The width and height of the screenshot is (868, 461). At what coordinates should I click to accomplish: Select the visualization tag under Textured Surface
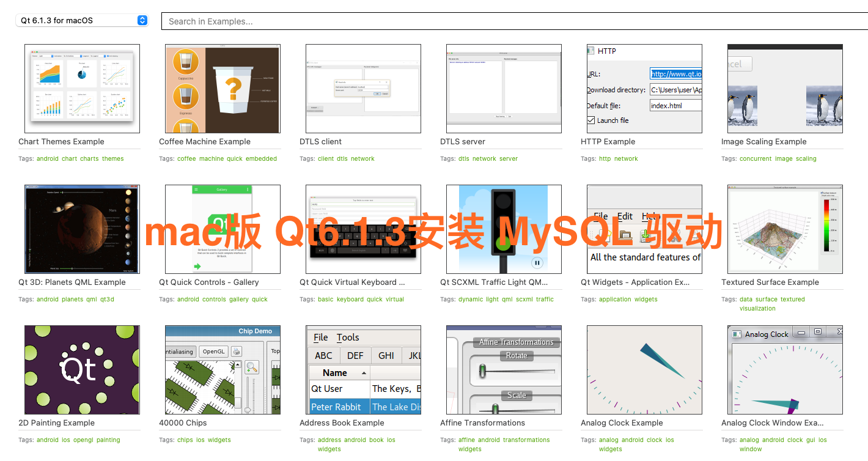pyautogui.click(x=757, y=308)
